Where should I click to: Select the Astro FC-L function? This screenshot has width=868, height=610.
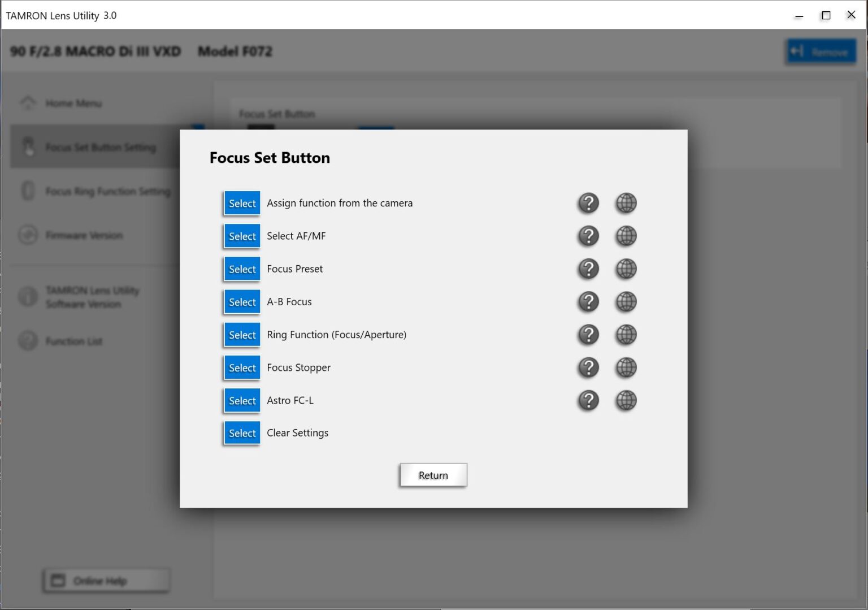tap(242, 400)
